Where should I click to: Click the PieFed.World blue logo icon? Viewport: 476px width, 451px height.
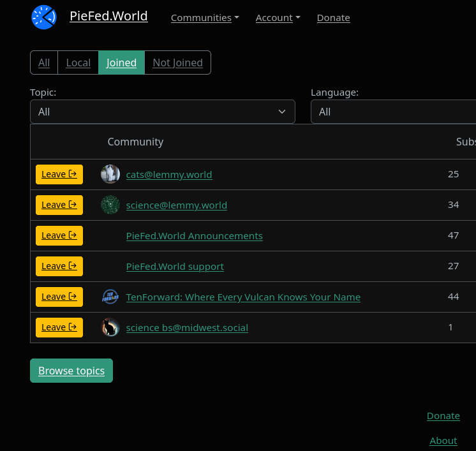[44, 17]
